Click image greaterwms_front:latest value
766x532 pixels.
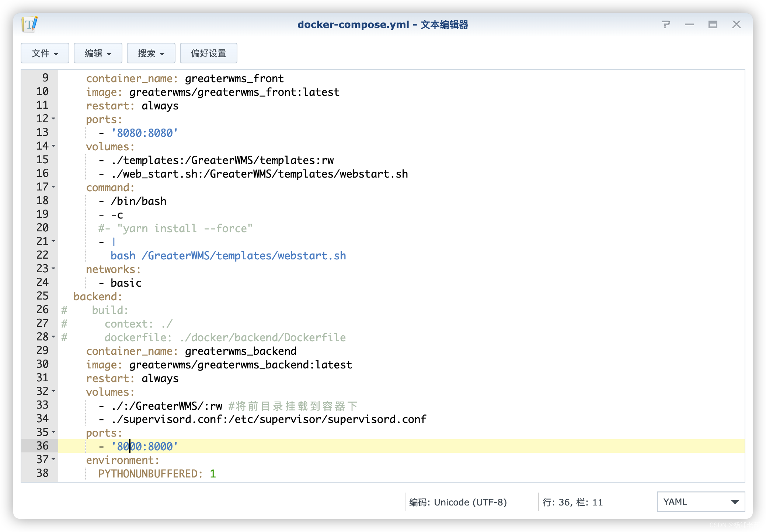coord(234,92)
